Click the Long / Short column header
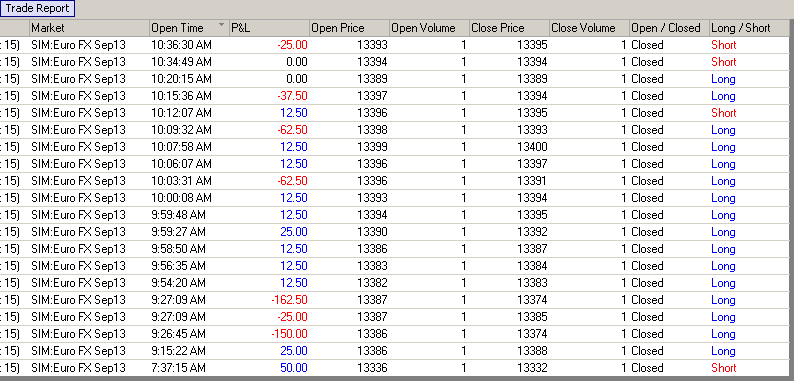Image resolution: width=794 pixels, height=381 pixels. (x=749, y=28)
